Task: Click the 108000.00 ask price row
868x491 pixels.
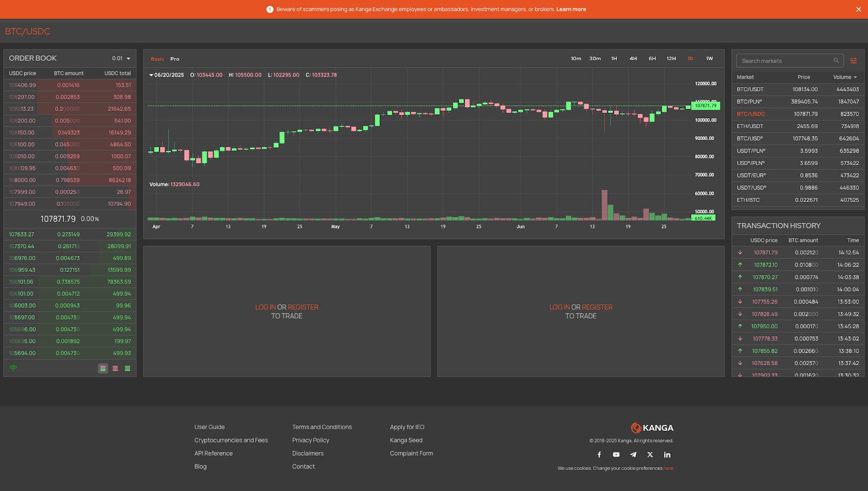Action: pos(70,180)
